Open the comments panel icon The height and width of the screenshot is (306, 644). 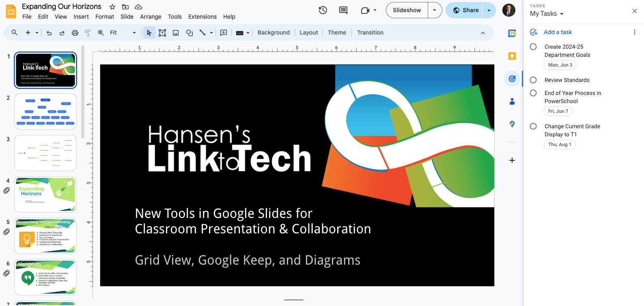(x=343, y=10)
